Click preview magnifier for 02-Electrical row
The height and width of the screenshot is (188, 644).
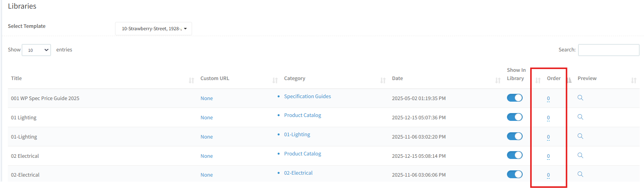pos(580,174)
